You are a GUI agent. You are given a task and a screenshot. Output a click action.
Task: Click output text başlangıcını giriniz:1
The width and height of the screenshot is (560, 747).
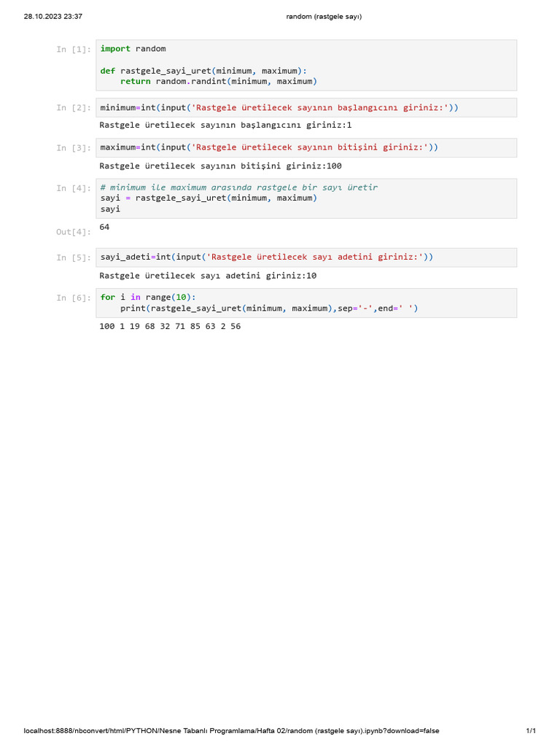[x=296, y=125]
